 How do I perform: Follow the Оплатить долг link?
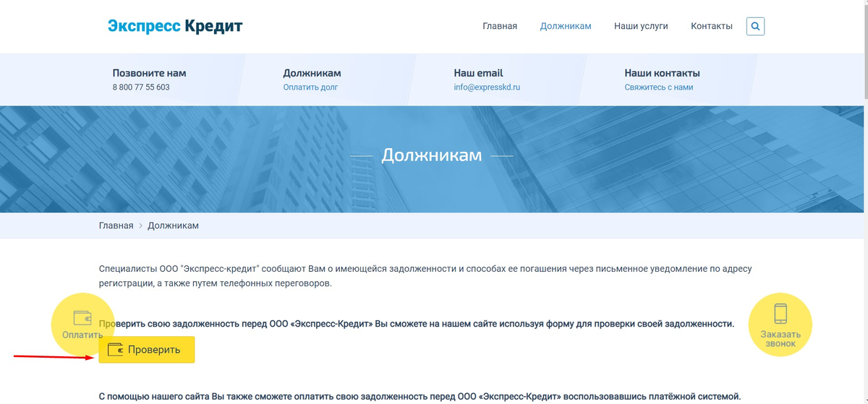310,87
